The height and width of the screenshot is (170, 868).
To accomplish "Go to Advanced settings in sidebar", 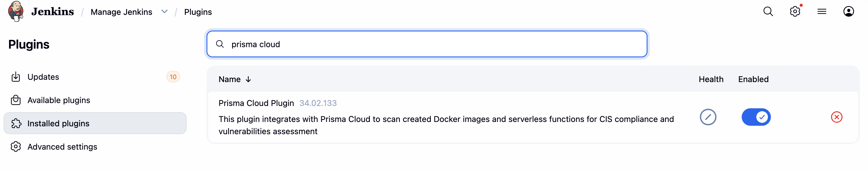I will click(62, 147).
